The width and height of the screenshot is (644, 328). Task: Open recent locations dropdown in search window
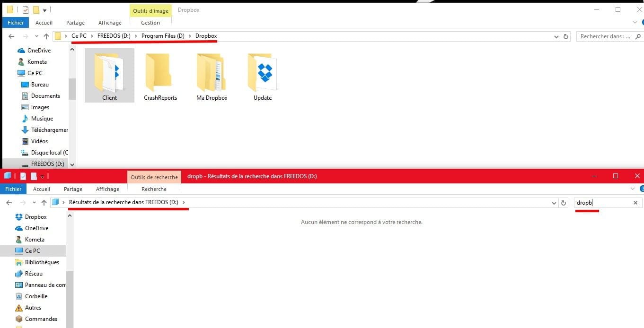[34, 203]
